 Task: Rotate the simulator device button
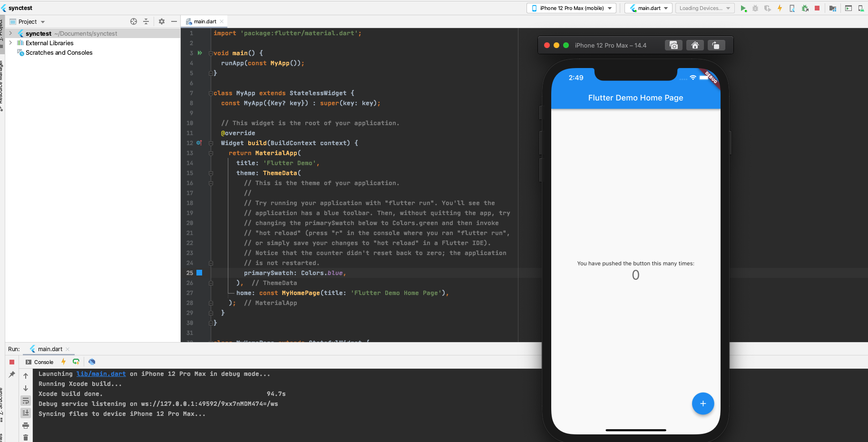(x=716, y=45)
